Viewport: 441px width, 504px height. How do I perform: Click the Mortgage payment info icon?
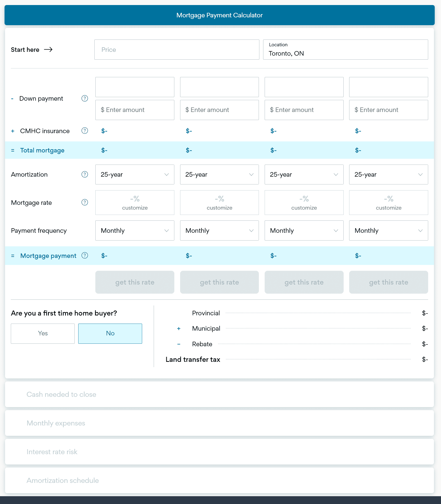[85, 255]
